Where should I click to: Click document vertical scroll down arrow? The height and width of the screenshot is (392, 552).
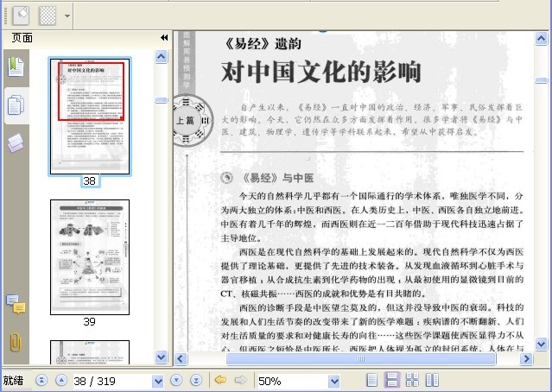[541, 344]
